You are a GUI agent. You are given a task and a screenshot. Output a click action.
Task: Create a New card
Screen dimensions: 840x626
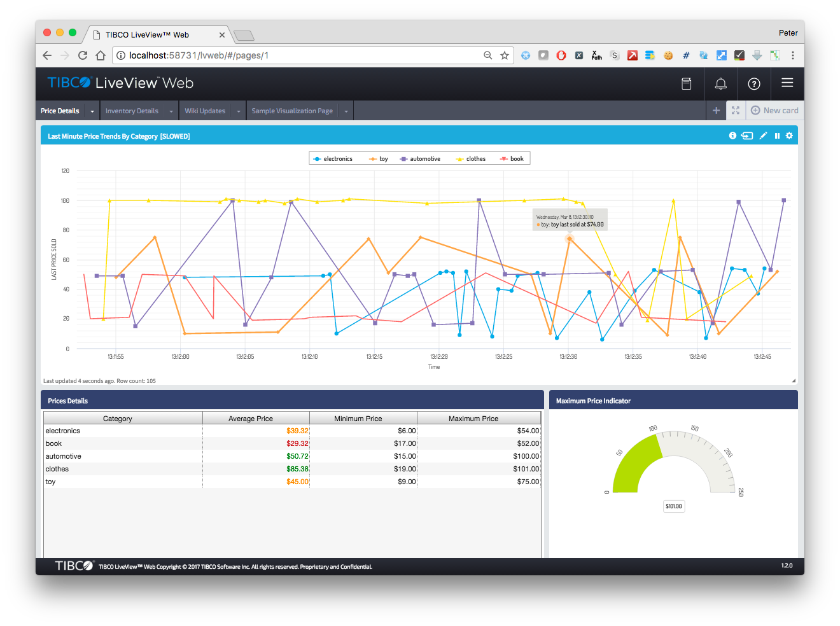tap(774, 110)
